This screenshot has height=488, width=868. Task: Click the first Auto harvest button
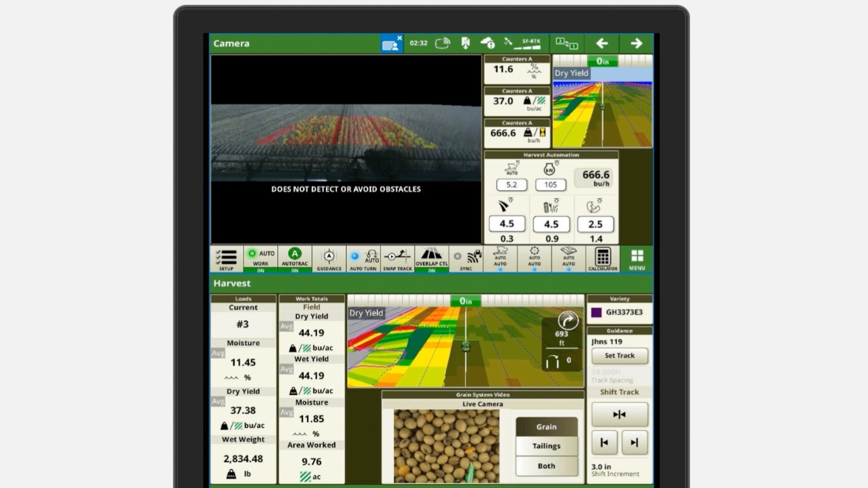(500, 259)
